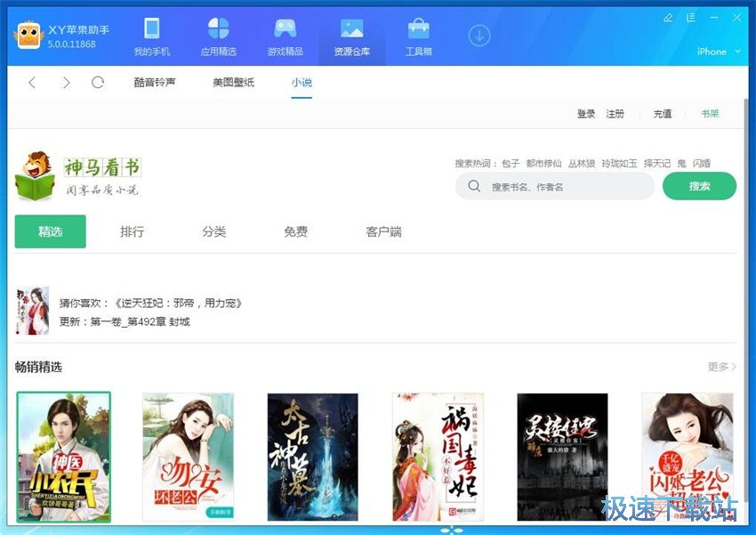
Task: Click the 充值 recharge link
Action: point(663,114)
